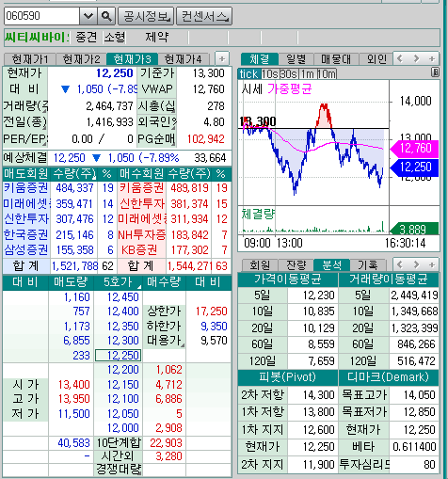Add a tab with plus icon beside 현재가4
The height and width of the screenshot is (479, 448).
[222, 58]
